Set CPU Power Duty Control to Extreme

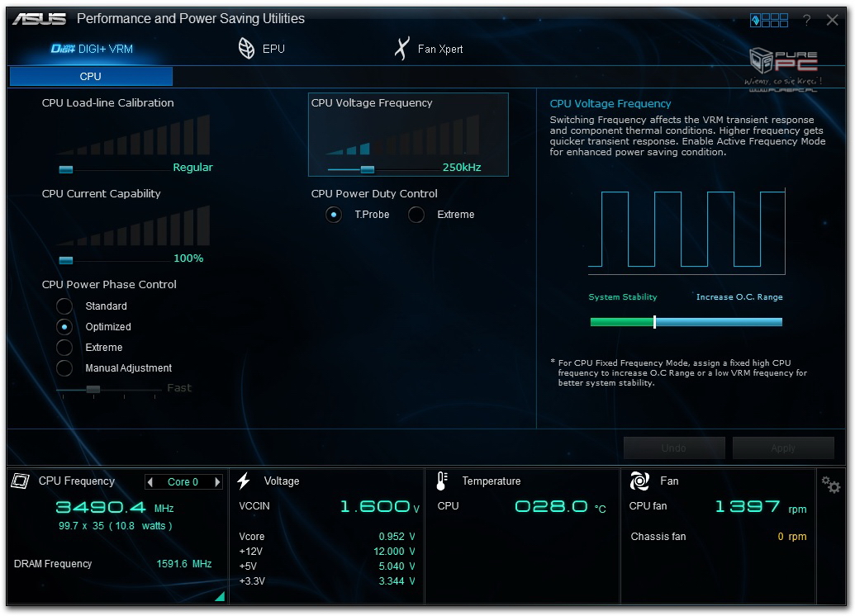point(416,215)
